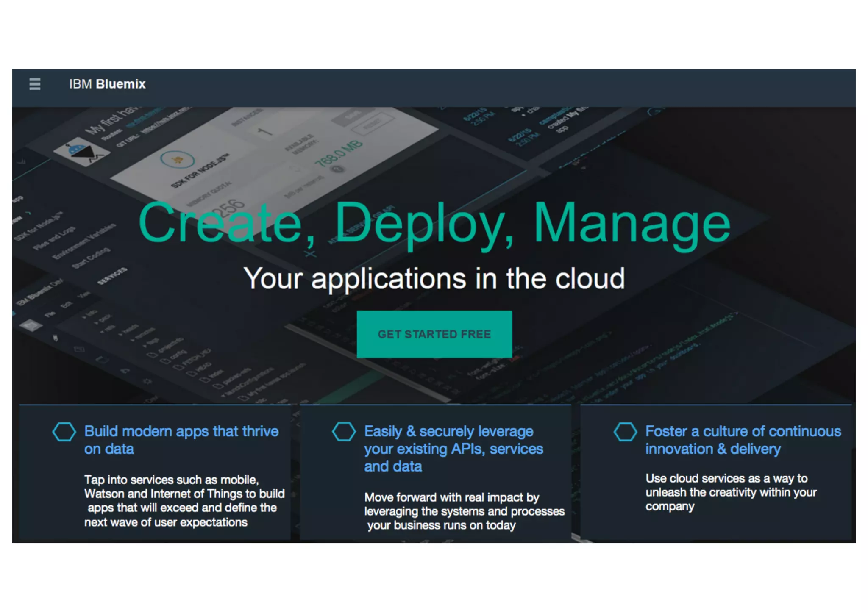Click the help icon beside 768.0 MB
This screenshot has height=613, width=868.
click(x=337, y=169)
